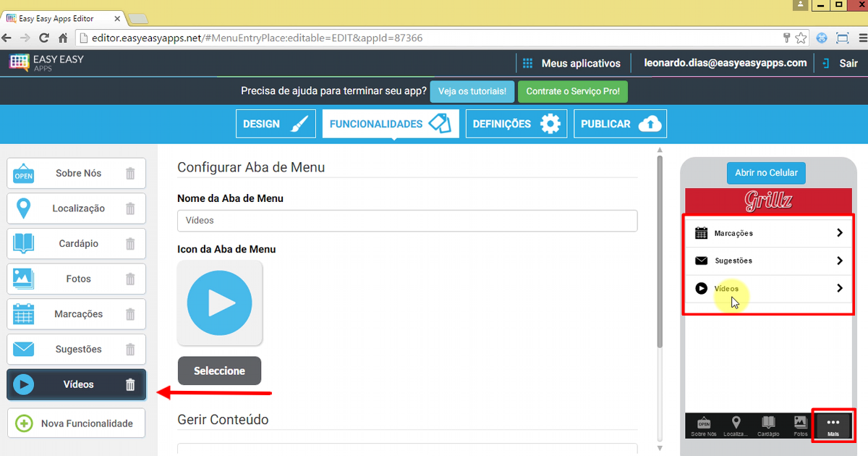
Task: Bookmark page with star icon
Action: point(801,38)
